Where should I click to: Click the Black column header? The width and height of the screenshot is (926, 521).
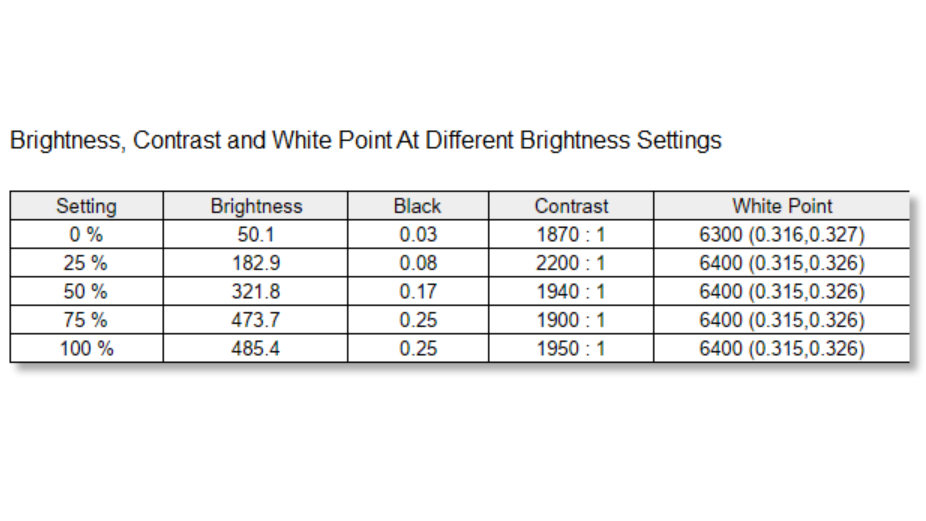click(x=417, y=207)
